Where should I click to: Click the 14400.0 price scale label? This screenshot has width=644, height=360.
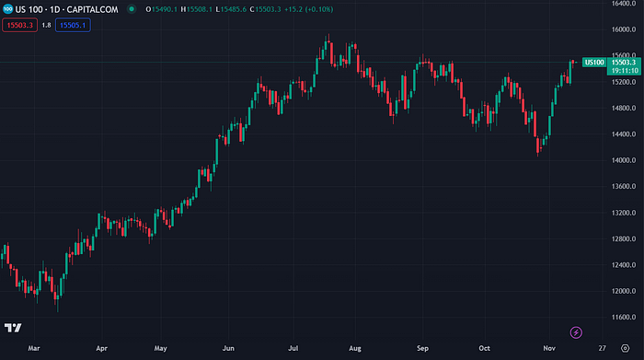click(x=624, y=134)
